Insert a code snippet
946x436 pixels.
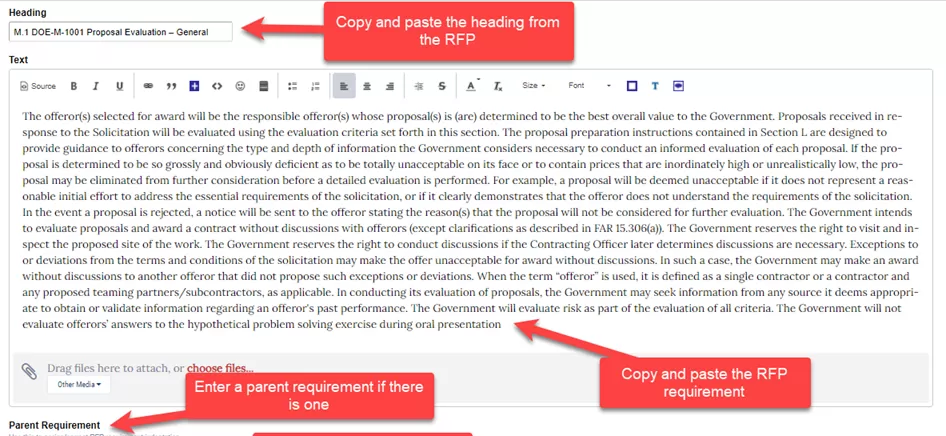click(x=217, y=86)
